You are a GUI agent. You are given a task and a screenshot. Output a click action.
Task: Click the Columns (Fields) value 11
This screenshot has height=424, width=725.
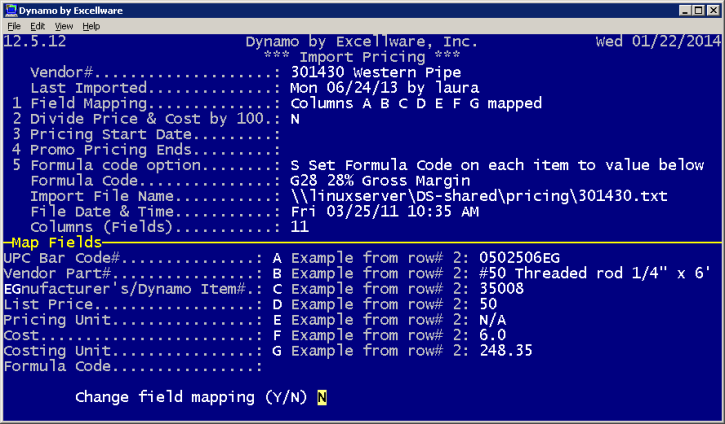point(300,227)
